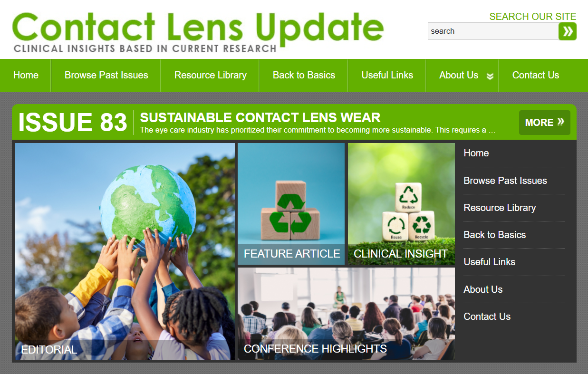Screen dimensions: 588x374
Task: Select Resource Library in the sidebar list
Action: click(x=500, y=208)
